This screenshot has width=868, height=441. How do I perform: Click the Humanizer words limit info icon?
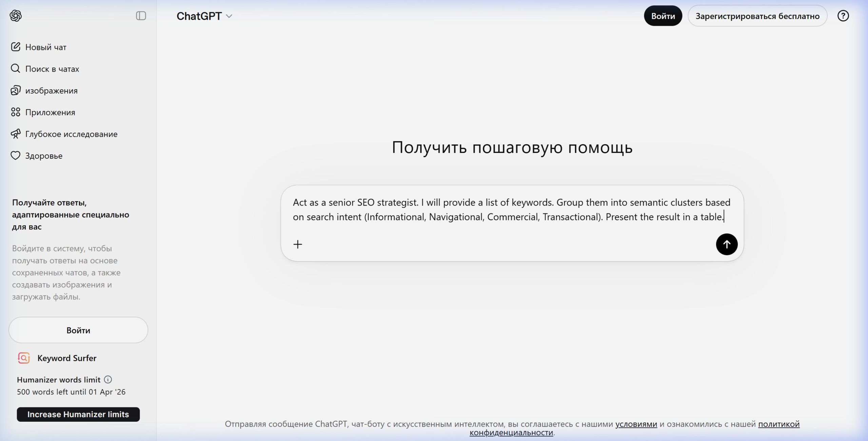[108, 379]
